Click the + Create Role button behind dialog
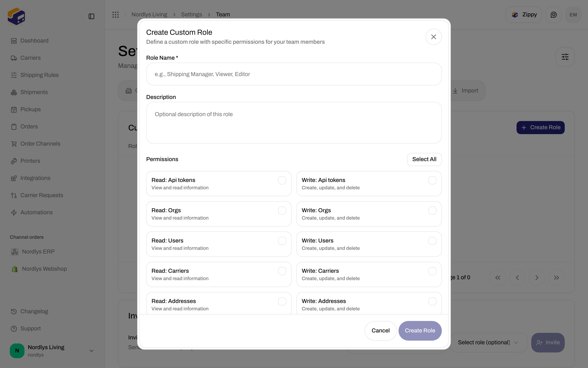The image size is (588, 368). [x=540, y=128]
